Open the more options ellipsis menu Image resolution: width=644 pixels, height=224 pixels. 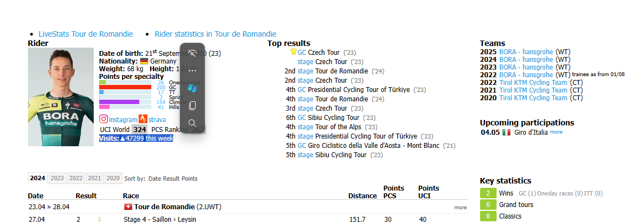(x=192, y=71)
